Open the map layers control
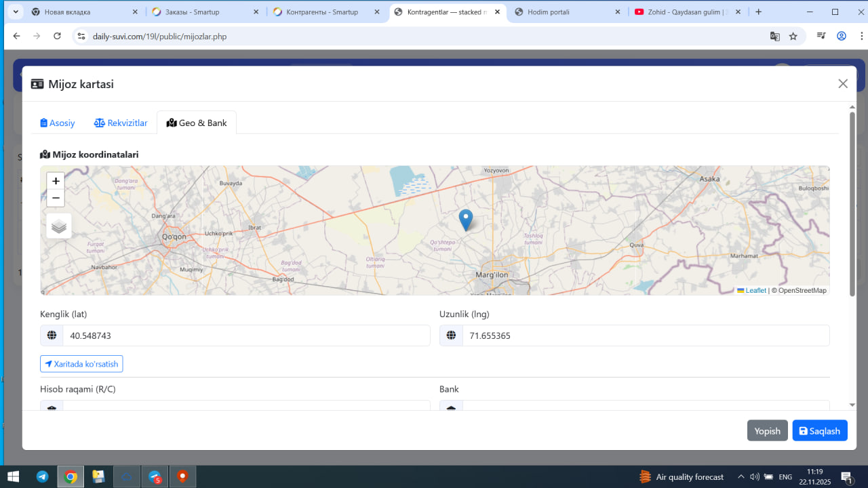 pyautogui.click(x=59, y=226)
